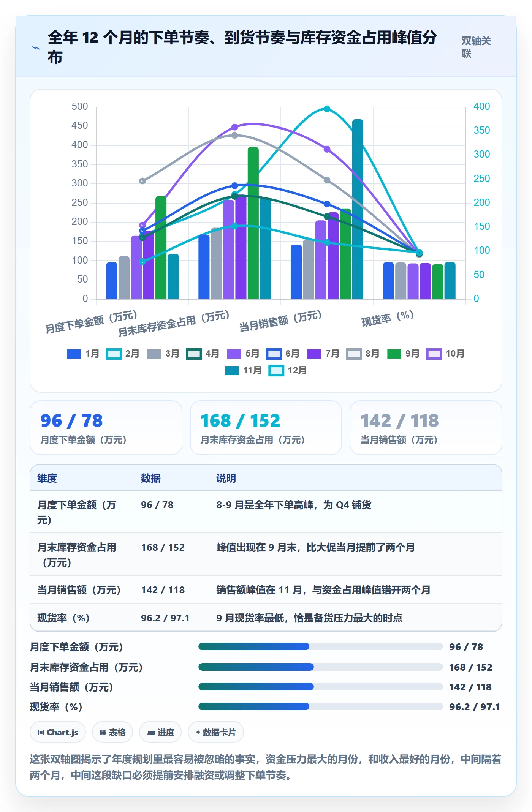Viewport: 532px width, 812px height.
Task: Click table row label 当月销售额（万元）
Action: pos(79,590)
